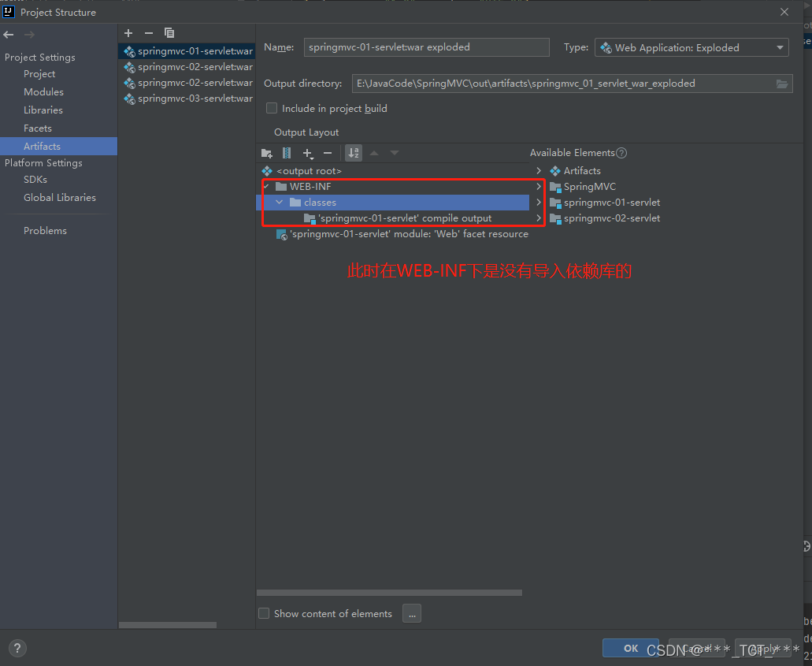The width and height of the screenshot is (812, 666).
Task: Toggle sort elements by names and types
Action: 354,153
